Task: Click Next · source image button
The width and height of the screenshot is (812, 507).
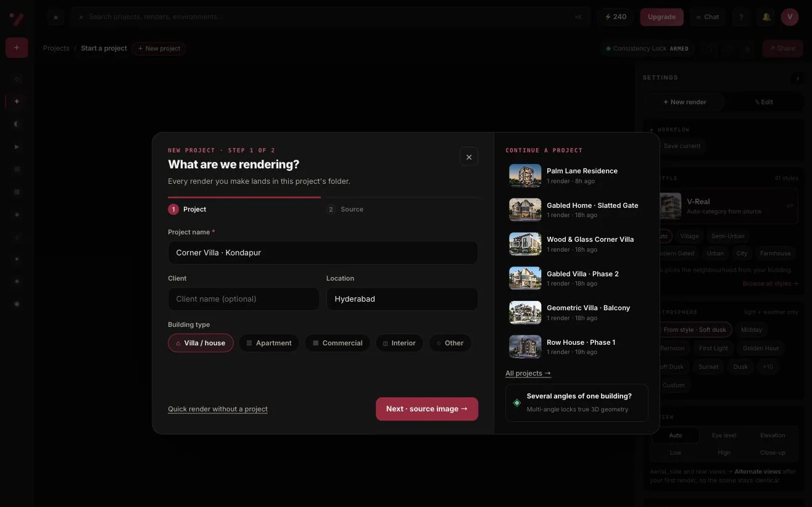Action: 427,409
